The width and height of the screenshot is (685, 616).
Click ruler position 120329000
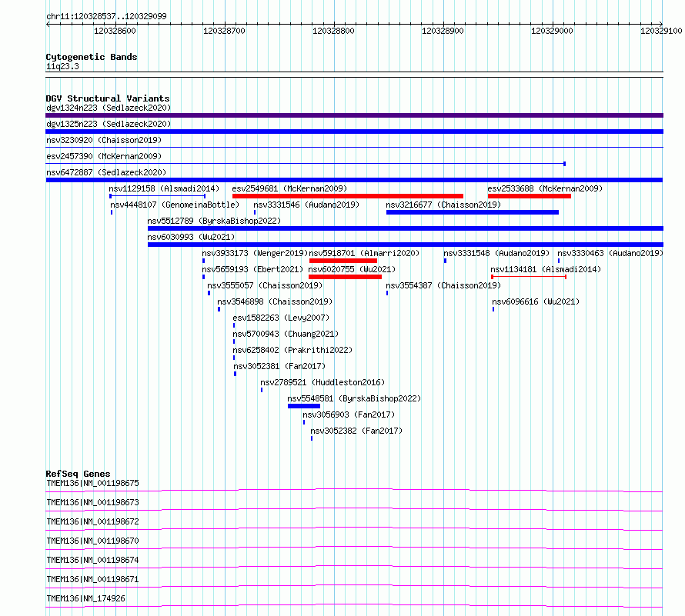coord(552,31)
